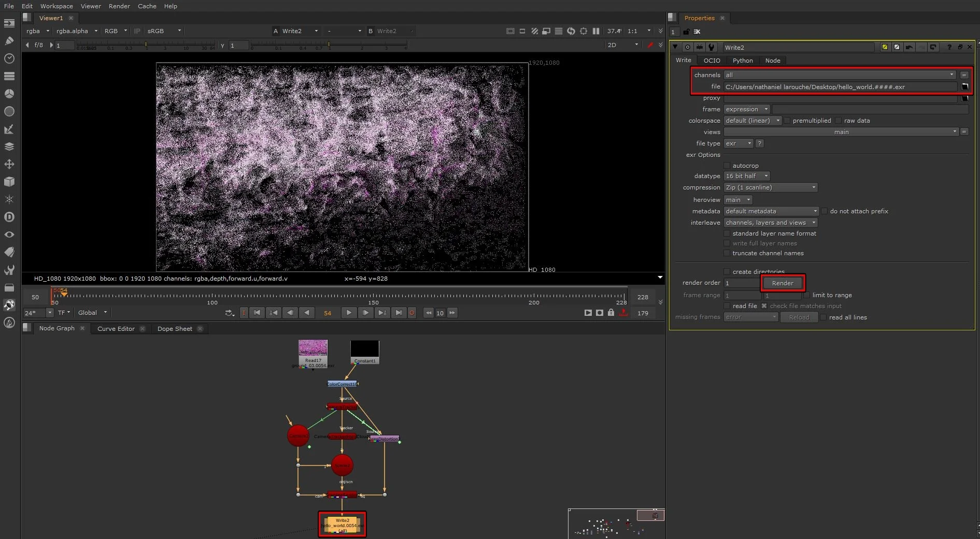Open the Transform nodes move icon
980x539 pixels.
[9, 164]
